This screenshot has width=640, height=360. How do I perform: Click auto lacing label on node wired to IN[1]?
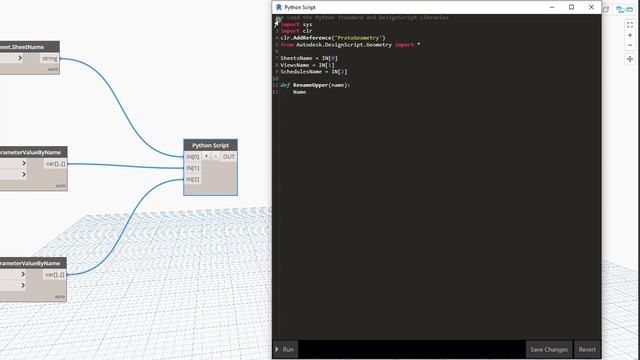(x=60, y=186)
